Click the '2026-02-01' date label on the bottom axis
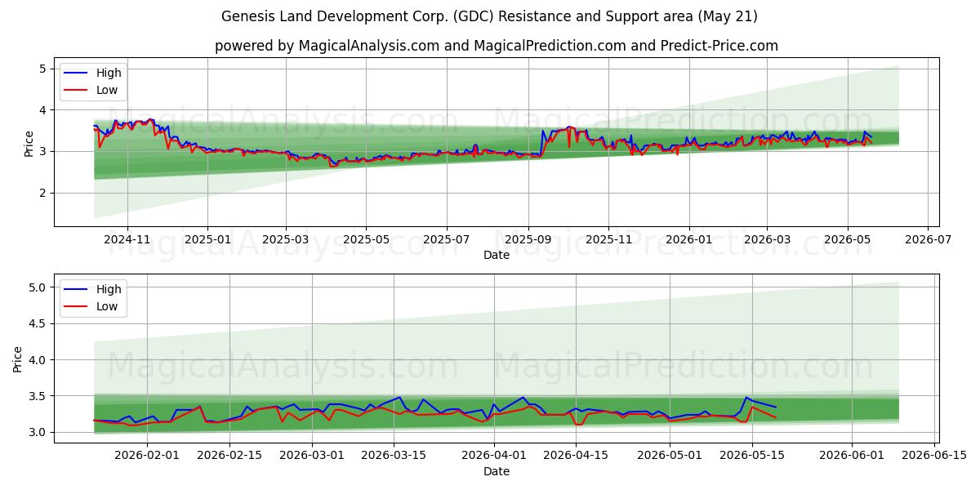 coord(147,457)
